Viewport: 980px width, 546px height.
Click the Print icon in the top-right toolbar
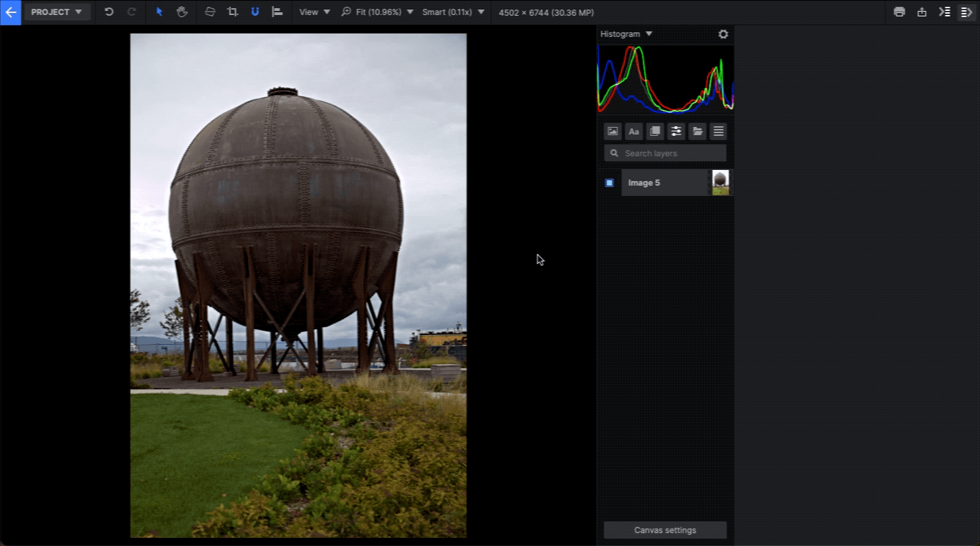[x=899, y=12]
